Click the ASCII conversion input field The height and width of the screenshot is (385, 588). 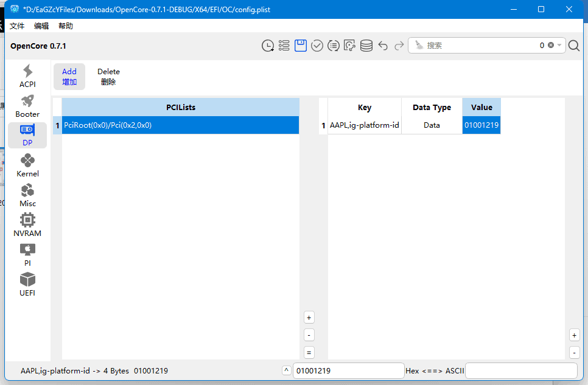[x=521, y=370]
